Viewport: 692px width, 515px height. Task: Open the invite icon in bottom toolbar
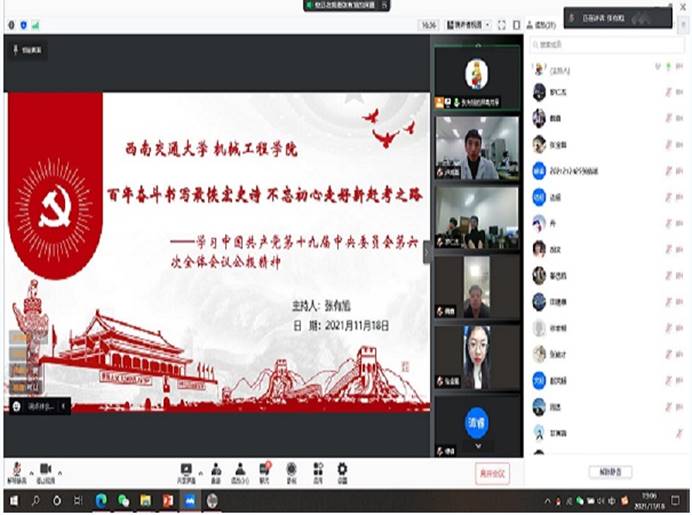point(215,469)
